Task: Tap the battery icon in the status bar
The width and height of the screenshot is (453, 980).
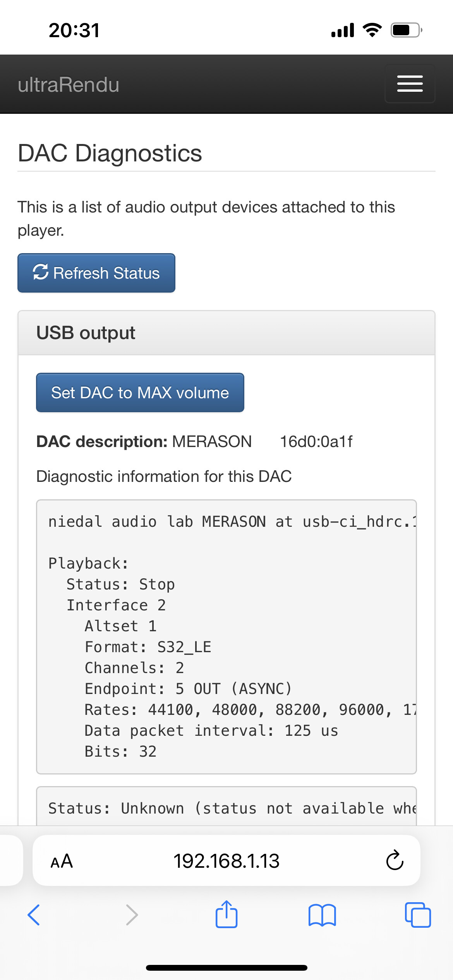Action: point(406,30)
